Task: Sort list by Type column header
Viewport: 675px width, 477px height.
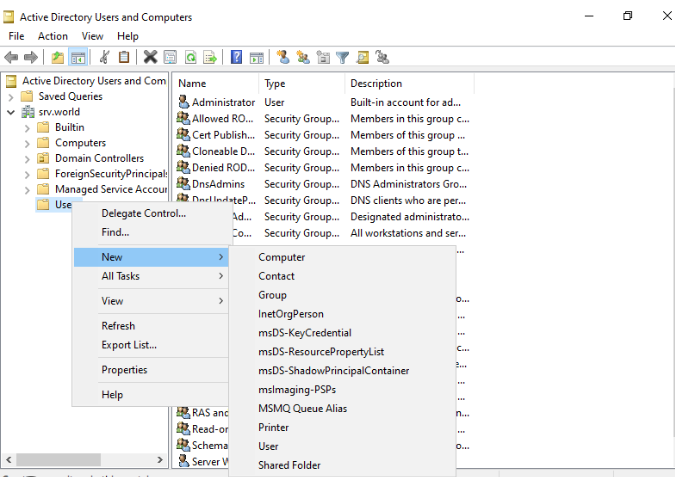Action: point(302,84)
